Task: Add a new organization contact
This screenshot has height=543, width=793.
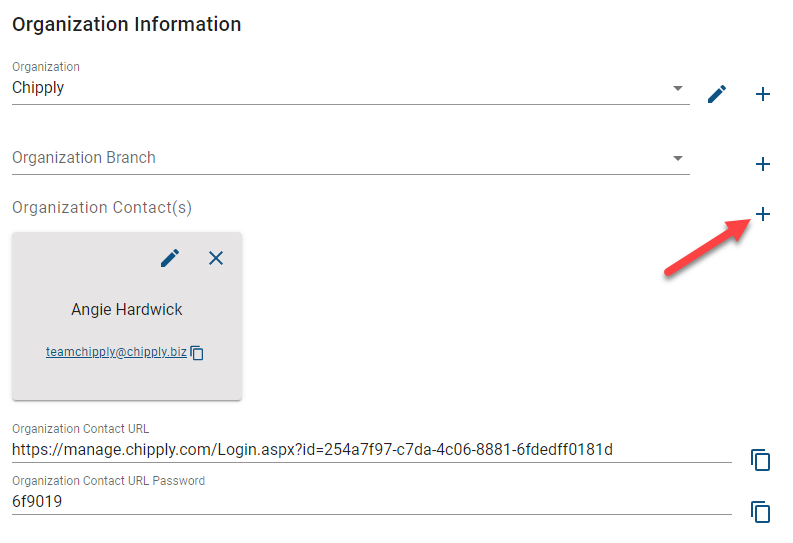Action: pos(763,214)
